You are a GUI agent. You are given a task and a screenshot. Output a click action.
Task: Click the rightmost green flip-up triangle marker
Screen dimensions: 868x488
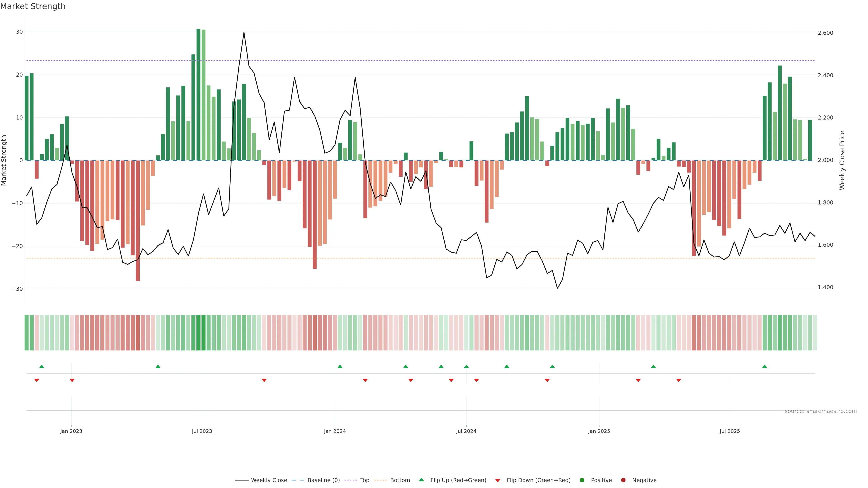coord(764,366)
